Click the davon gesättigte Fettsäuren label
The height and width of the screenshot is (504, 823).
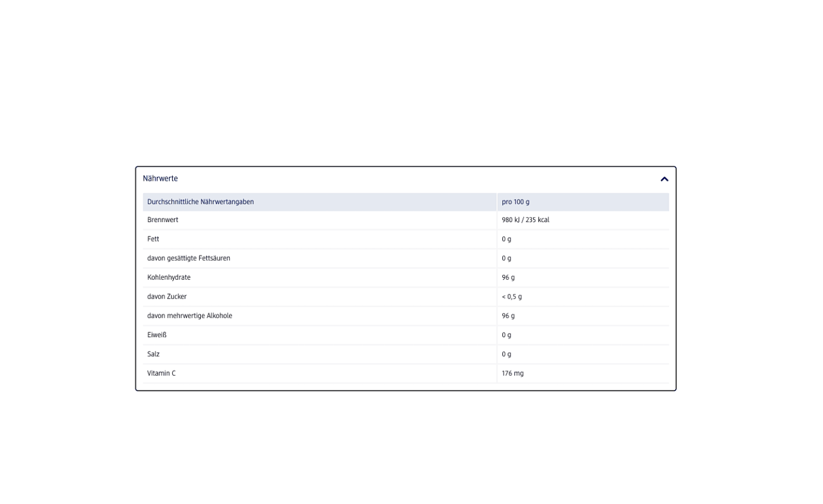coord(189,258)
